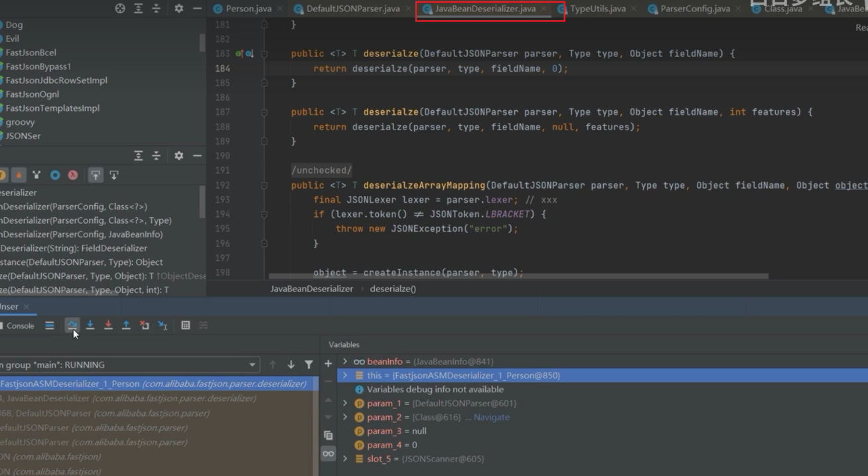This screenshot has height=476, width=868.
Task: Expand slot_5 JSONScanner node
Action: coord(344,459)
